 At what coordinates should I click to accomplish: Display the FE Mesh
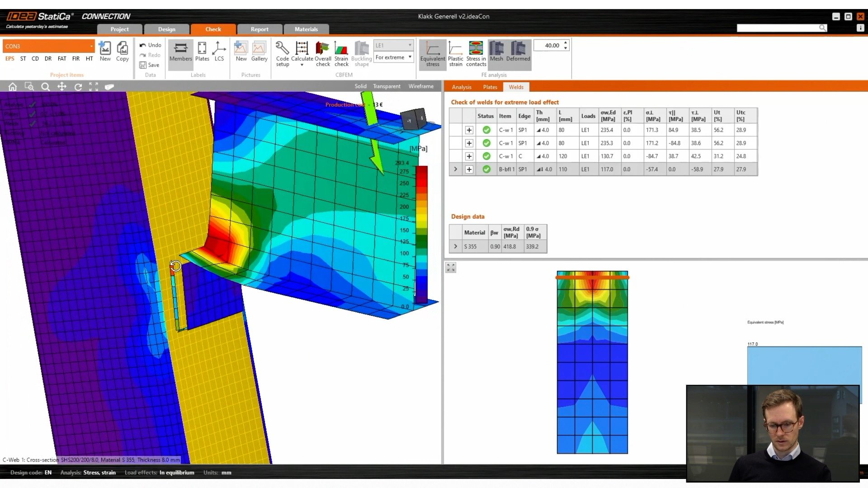point(496,53)
